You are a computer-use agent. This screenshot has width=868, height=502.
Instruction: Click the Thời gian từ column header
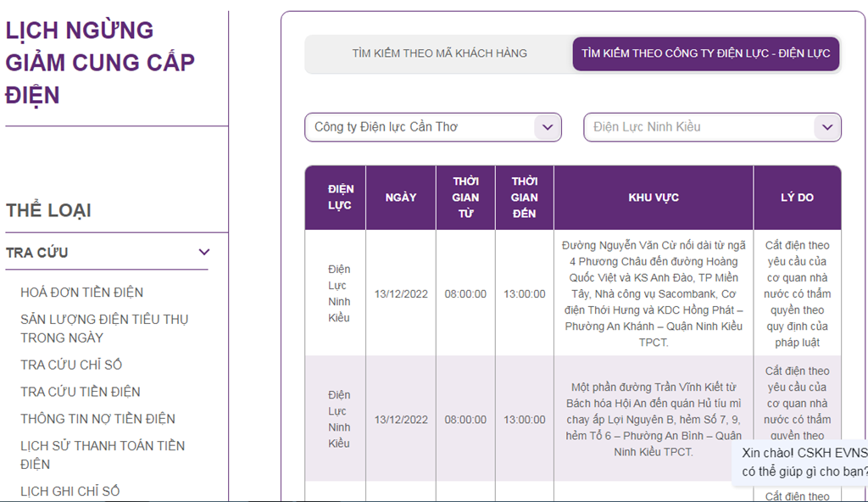[465, 198]
